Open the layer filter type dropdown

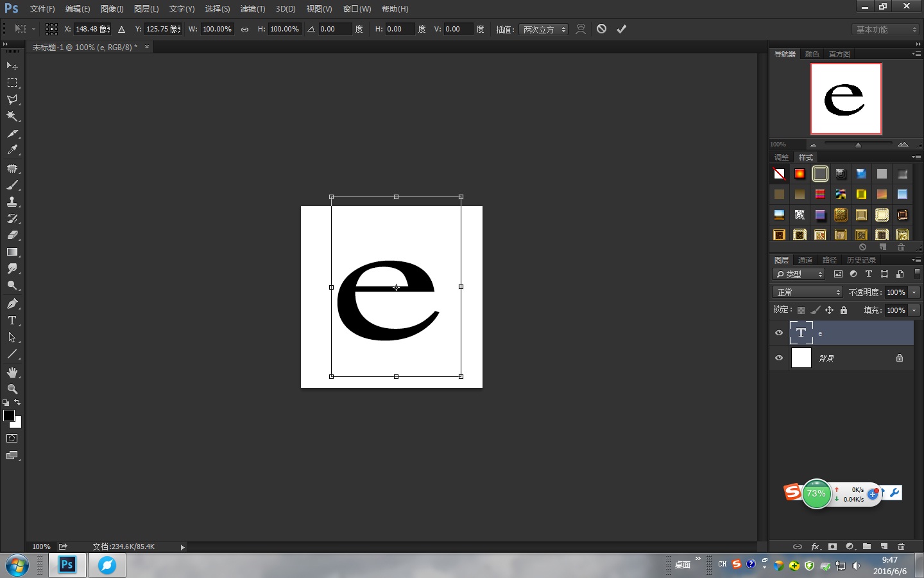[x=799, y=274]
